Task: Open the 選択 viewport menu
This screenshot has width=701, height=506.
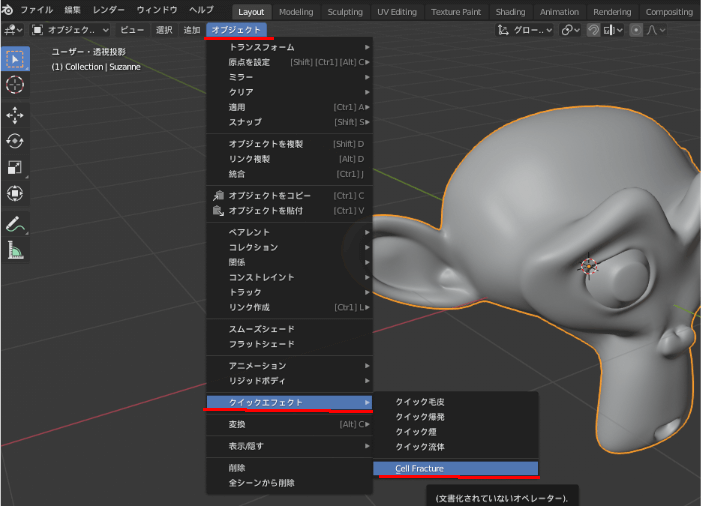Action: 164,30
